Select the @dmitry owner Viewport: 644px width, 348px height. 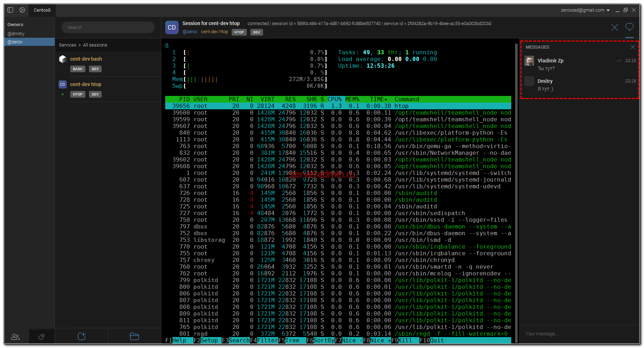[16, 34]
